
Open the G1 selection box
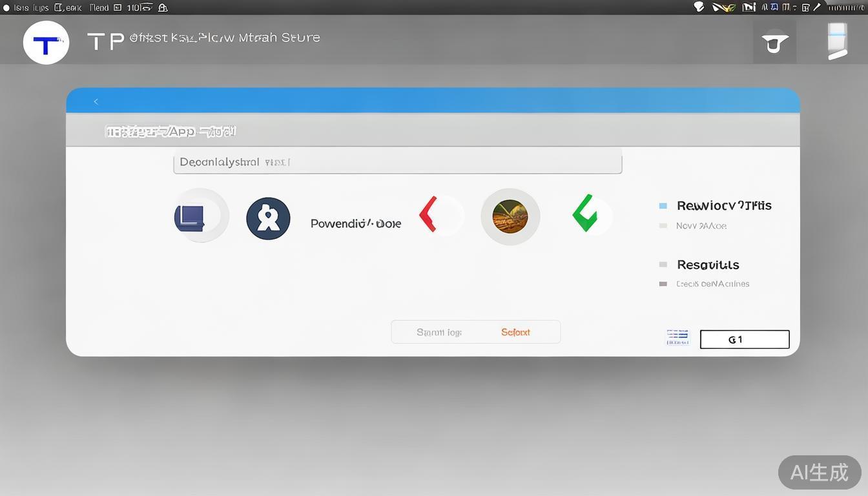click(x=744, y=339)
